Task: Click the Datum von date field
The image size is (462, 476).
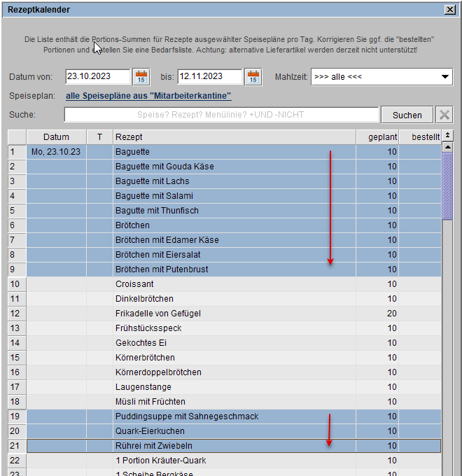Action: pos(97,76)
